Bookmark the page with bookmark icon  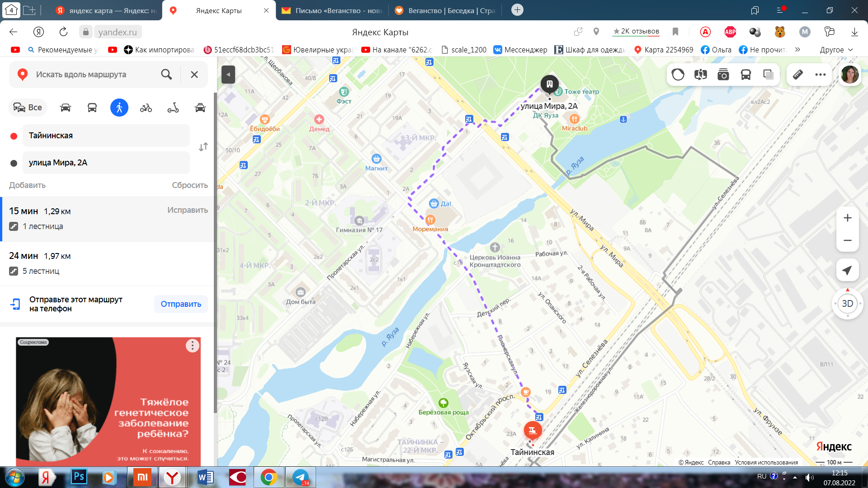pos(675,32)
